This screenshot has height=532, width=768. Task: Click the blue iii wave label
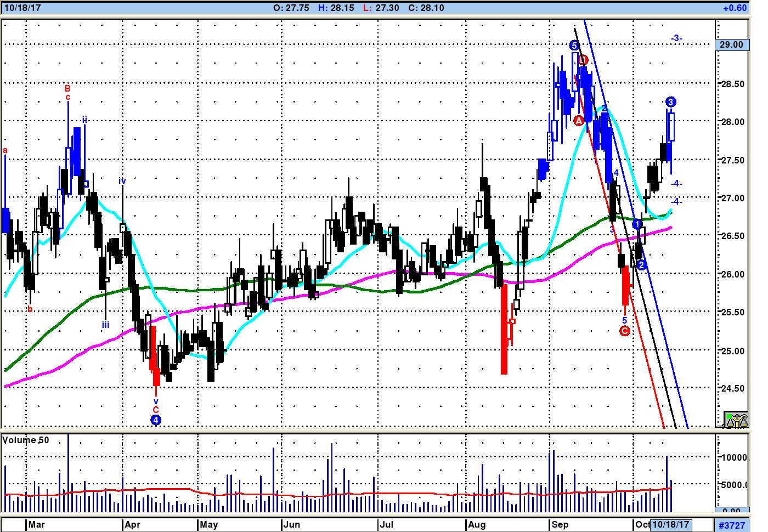pos(105,325)
